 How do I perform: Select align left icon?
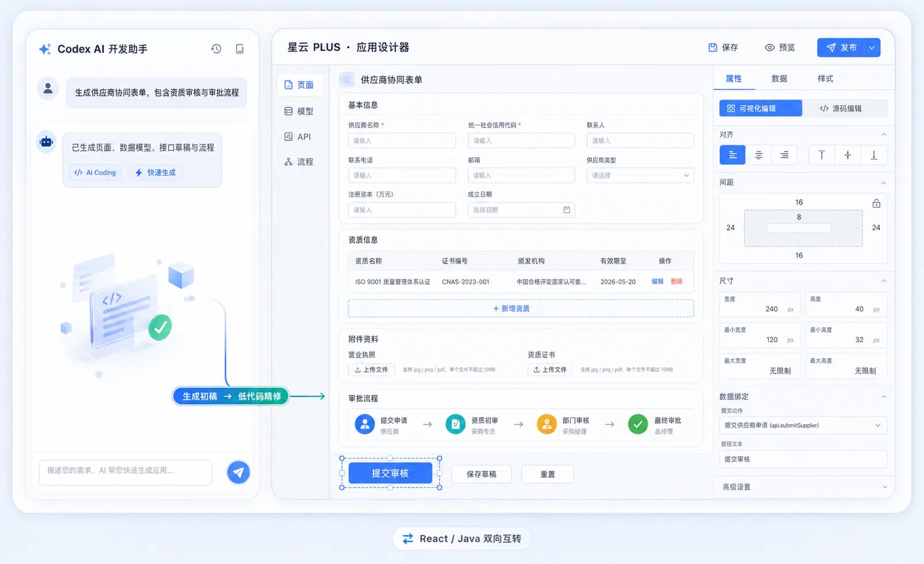pyautogui.click(x=733, y=155)
